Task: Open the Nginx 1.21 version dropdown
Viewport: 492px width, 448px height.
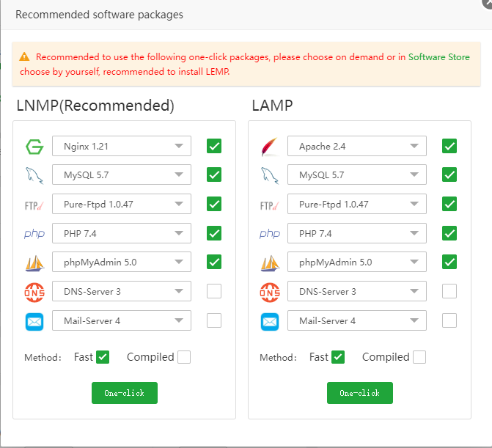Action: pos(122,146)
